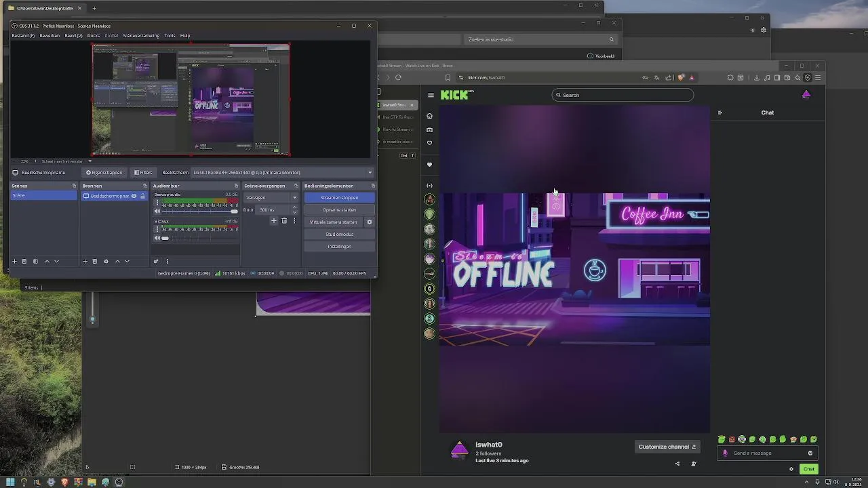
Task: Open Kick following heart outline icon in sidebar
Action: point(429,143)
